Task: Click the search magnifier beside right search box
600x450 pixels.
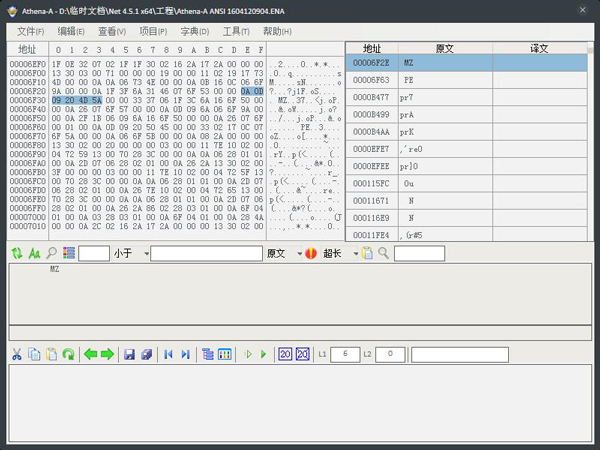Action: (x=383, y=253)
